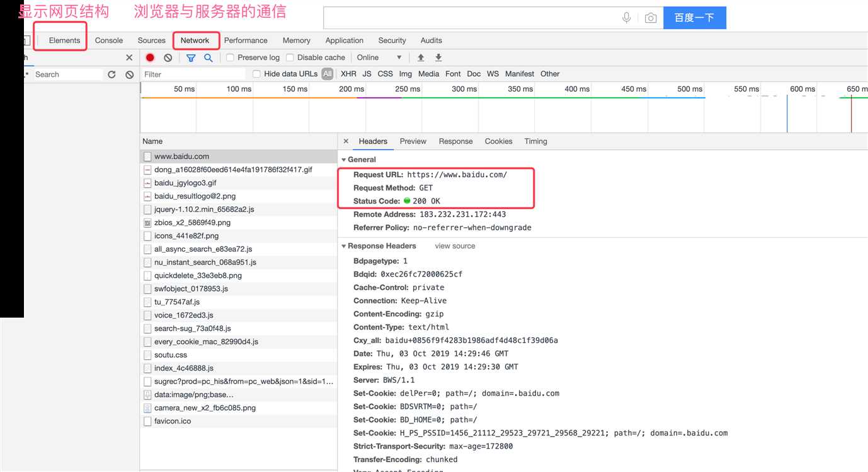Filter requests by CSS
Image resolution: width=868 pixels, height=472 pixels.
coord(385,74)
